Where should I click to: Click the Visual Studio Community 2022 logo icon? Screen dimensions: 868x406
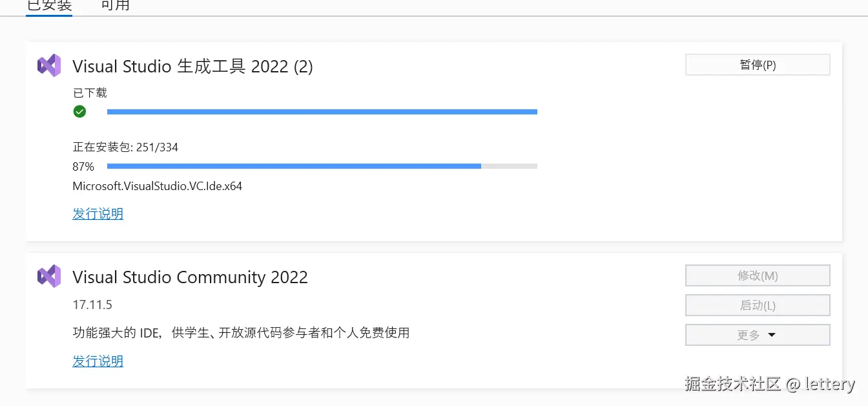tap(49, 276)
